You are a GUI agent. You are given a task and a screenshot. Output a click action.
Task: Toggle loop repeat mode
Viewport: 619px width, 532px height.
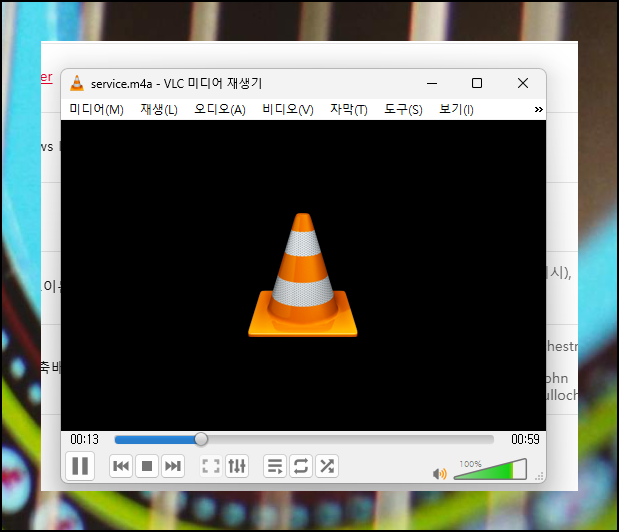301,466
